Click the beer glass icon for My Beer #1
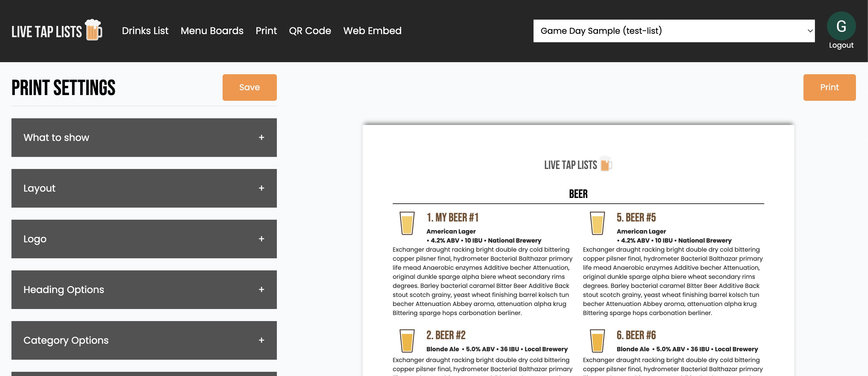This screenshot has width=868, height=376. [407, 223]
